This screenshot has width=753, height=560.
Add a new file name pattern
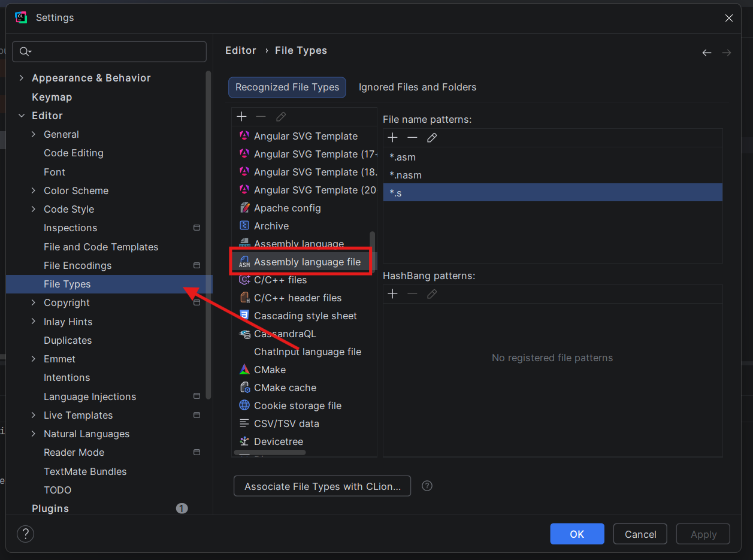392,138
